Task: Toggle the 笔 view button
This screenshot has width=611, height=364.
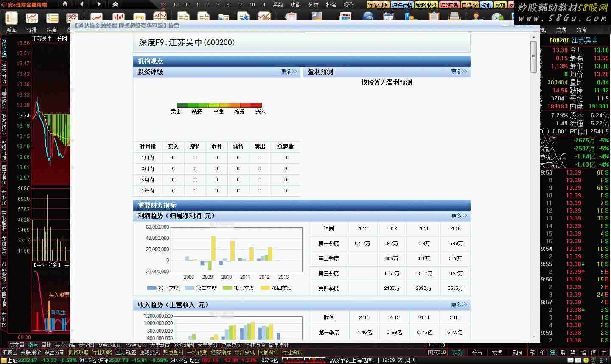Action: click(532, 353)
